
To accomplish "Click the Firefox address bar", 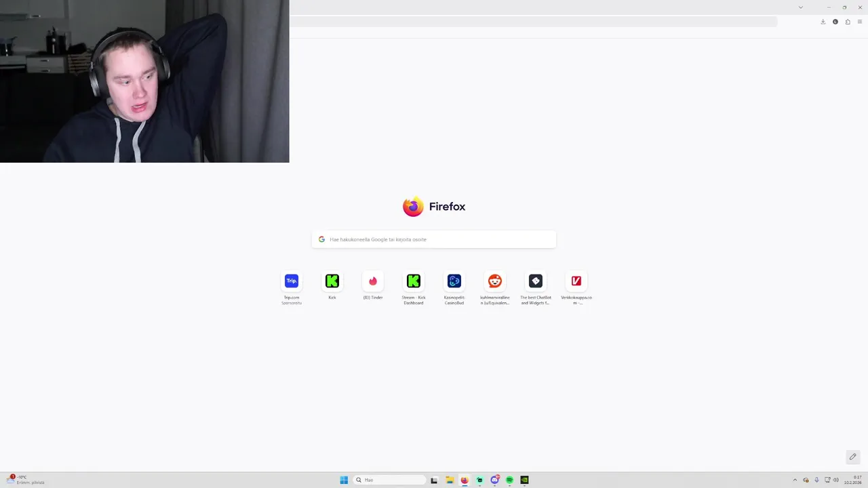I will (x=533, y=22).
